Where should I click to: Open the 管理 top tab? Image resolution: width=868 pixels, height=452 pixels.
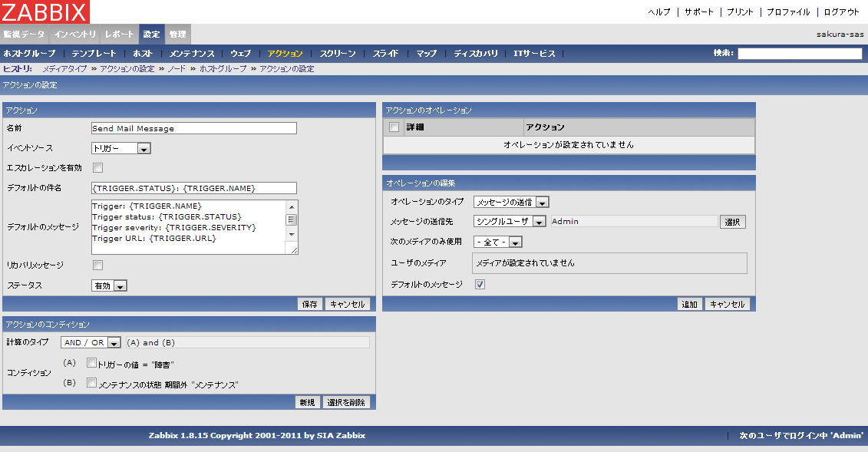[x=177, y=35]
